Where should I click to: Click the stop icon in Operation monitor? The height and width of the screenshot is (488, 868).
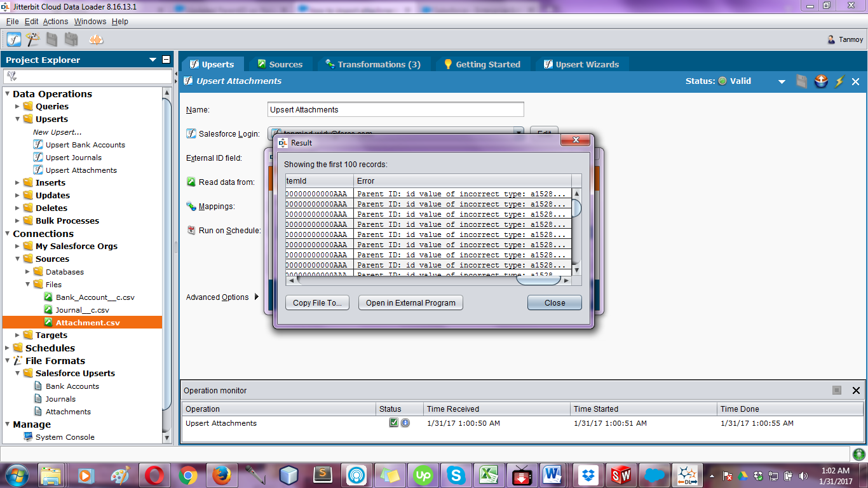click(837, 390)
